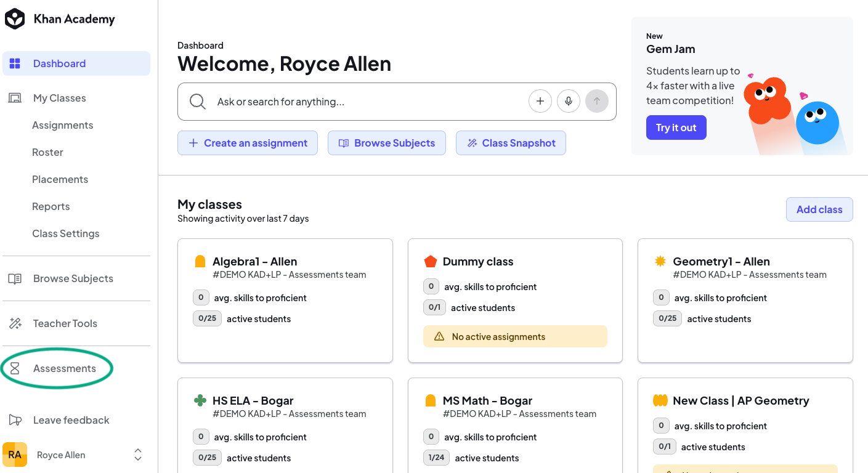Click 'Showing activity over last 7 days' text
The height and width of the screenshot is (473, 868).
click(x=243, y=219)
